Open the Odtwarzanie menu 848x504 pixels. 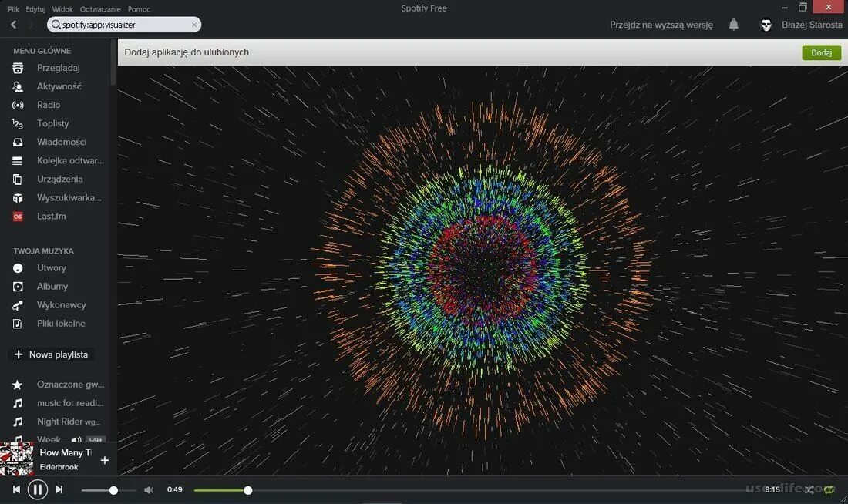tap(100, 9)
